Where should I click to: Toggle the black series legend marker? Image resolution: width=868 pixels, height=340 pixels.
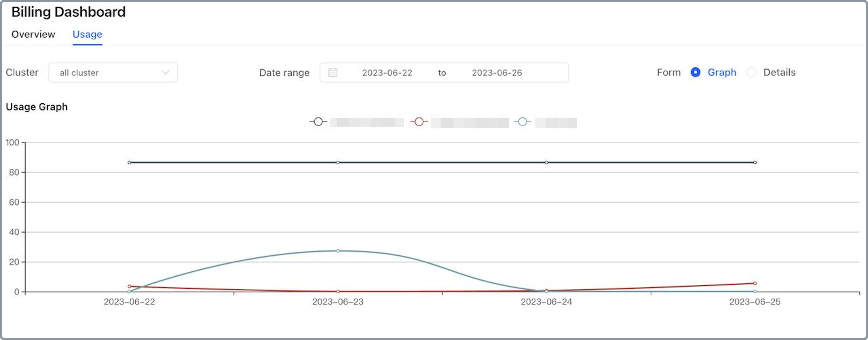coord(318,122)
